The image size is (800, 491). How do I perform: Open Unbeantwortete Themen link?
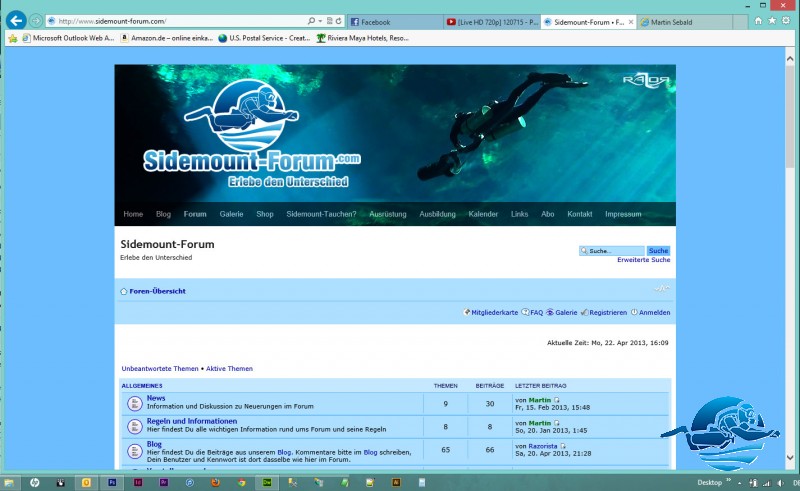tap(160, 369)
